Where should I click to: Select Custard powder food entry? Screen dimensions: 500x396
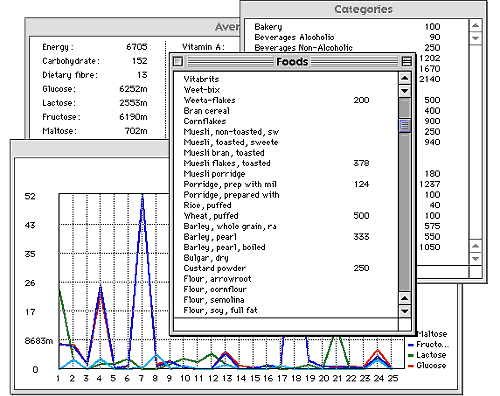[x=276, y=268]
